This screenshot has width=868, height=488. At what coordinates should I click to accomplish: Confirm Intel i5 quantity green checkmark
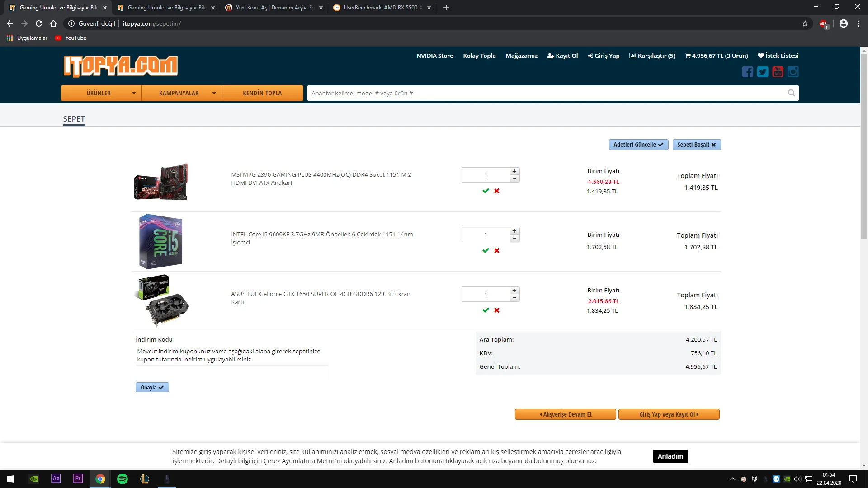click(x=486, y=251)
